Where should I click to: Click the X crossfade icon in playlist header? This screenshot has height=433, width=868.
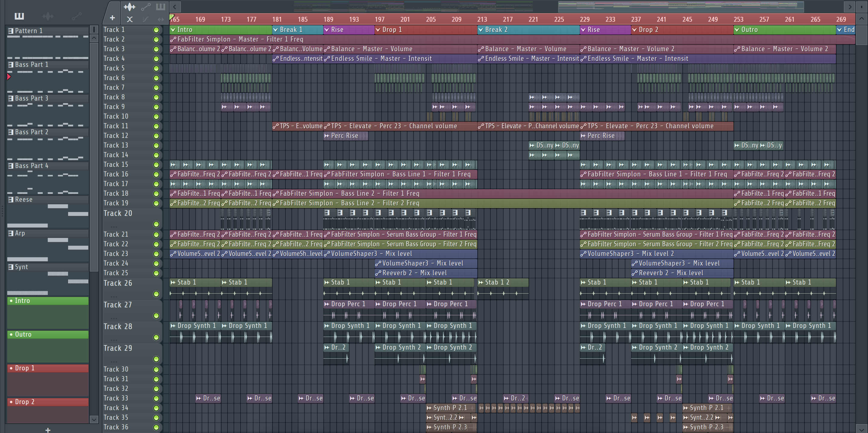pos(130,20)
